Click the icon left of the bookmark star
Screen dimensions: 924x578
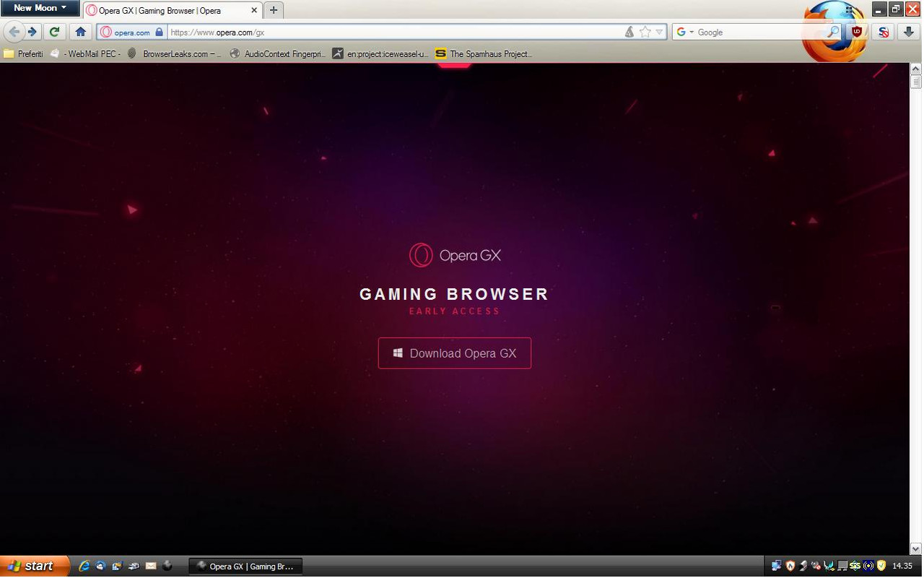629,32
